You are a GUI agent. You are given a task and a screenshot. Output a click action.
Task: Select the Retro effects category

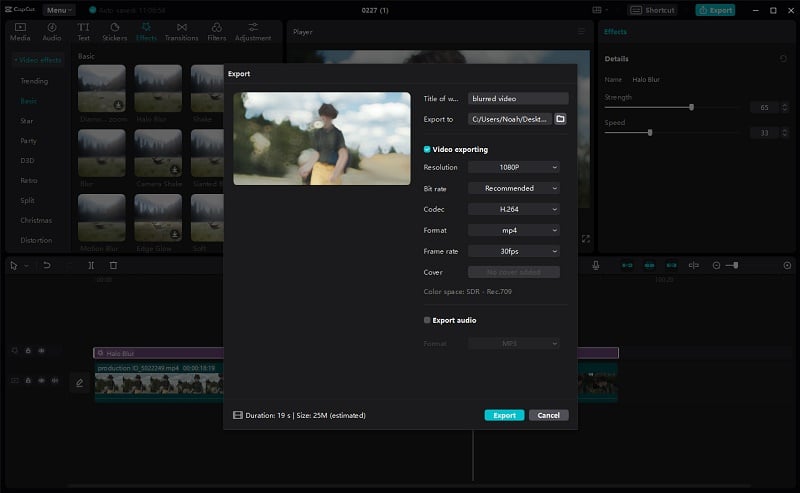click(x=29, y=181)
